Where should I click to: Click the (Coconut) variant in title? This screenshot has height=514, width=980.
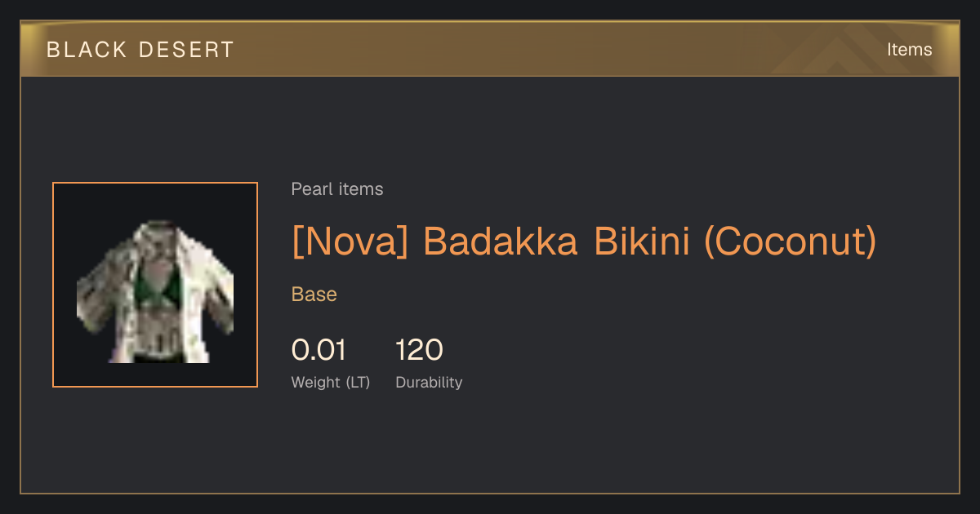pyautogui.click(x=790, y=241)
